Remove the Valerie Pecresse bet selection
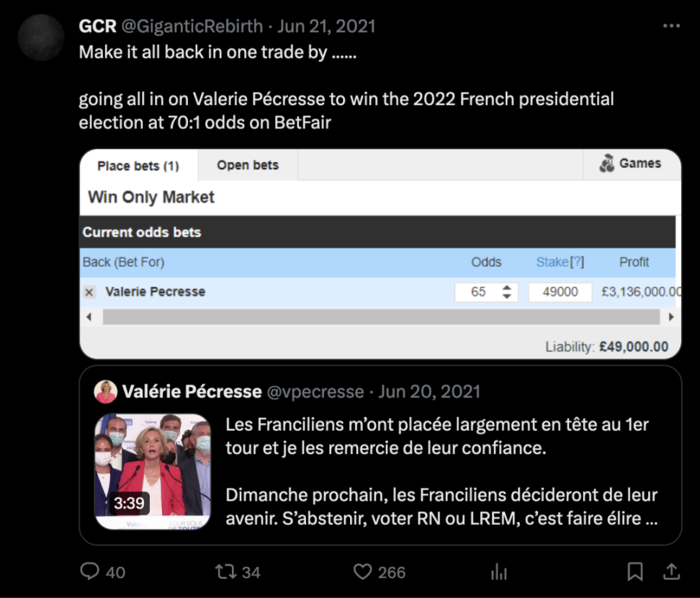Image resolution: width=700 pixels, height=598 pixels. (x=88, y=292)
